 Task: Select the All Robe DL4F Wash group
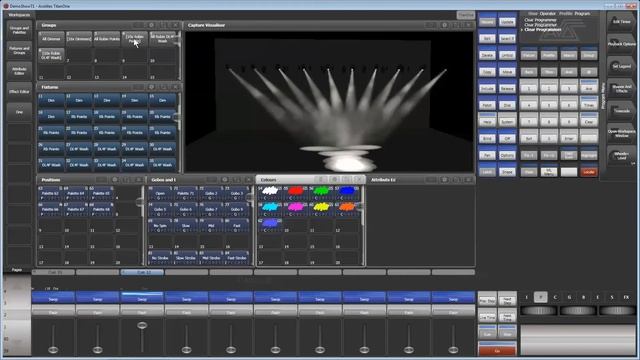coord(162,38)
